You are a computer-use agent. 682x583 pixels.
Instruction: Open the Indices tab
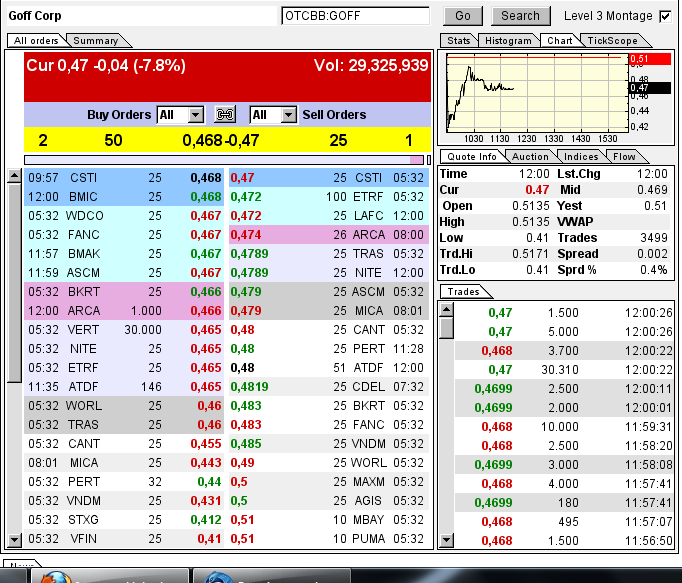tap(581, 157)
